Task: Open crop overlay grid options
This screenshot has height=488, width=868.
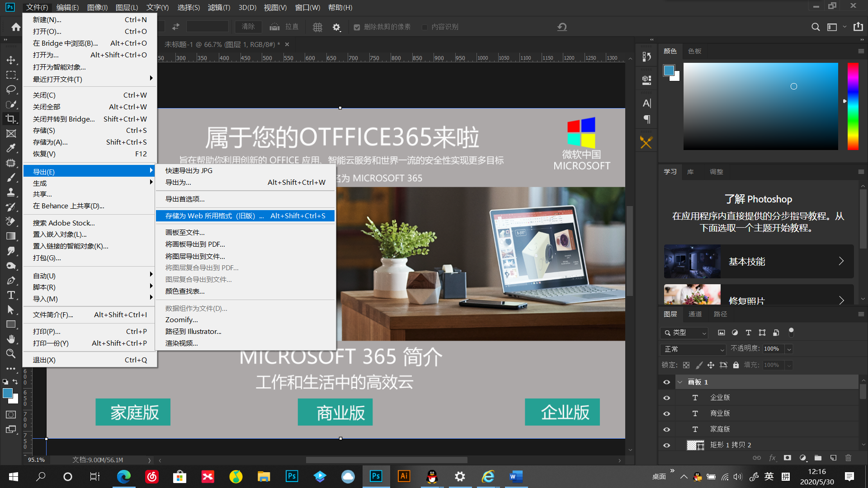Action: [x=317, y=27]
